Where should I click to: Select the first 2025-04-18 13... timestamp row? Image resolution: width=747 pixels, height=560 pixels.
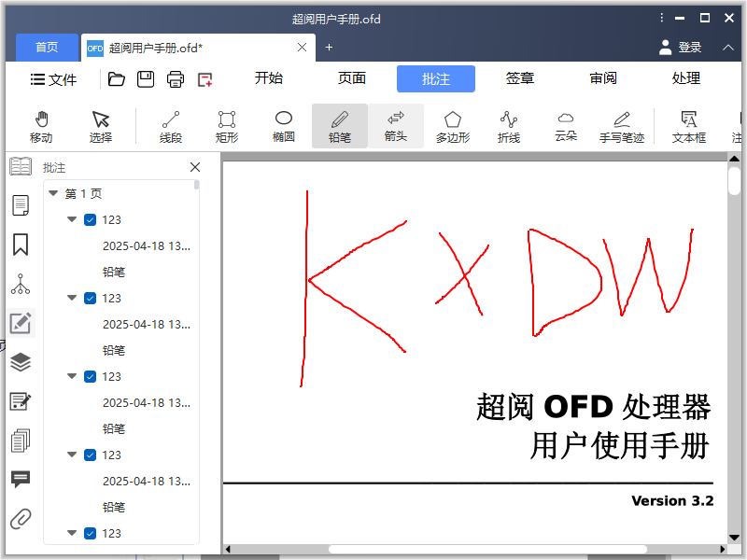(x=147, y=246)
